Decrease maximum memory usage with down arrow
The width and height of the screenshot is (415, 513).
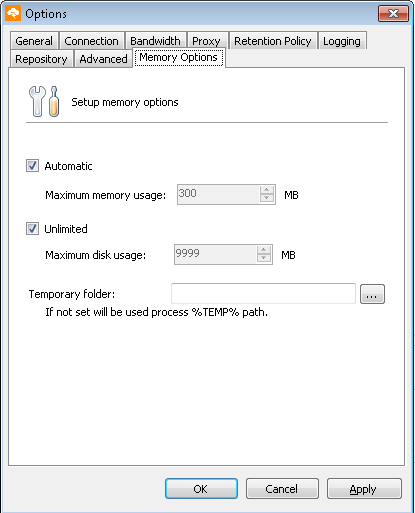coord(267,199)
